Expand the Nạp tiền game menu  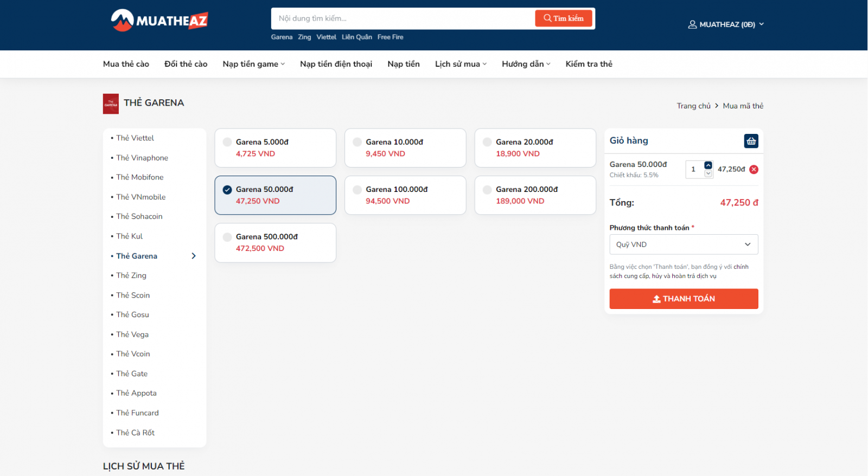click(x=253, y=64)
